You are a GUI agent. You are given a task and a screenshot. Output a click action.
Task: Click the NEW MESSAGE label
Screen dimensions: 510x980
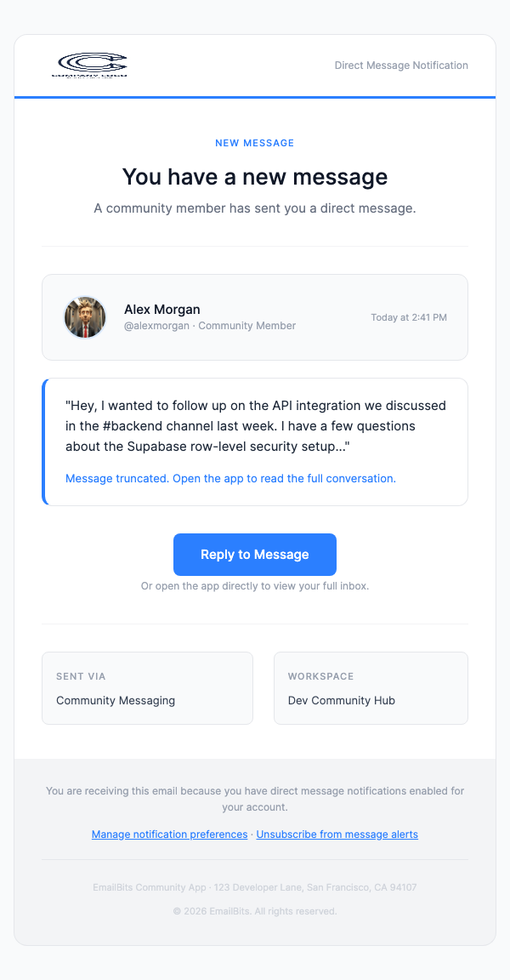click(x=255, y=143)
